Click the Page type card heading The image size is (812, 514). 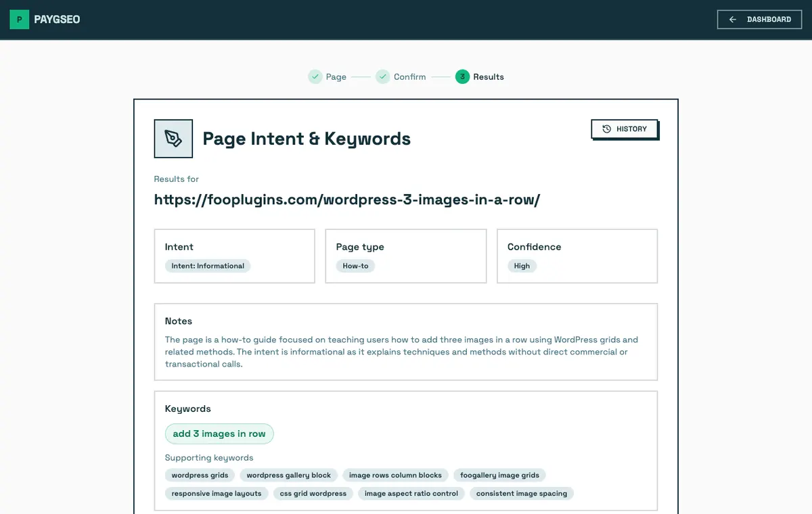click(x=360, y=247)
